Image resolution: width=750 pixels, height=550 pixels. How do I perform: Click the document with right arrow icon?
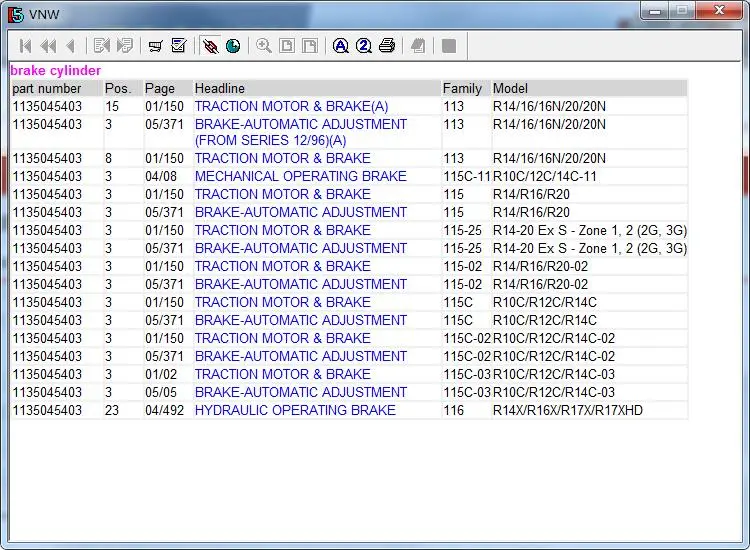tap(124, 46)
